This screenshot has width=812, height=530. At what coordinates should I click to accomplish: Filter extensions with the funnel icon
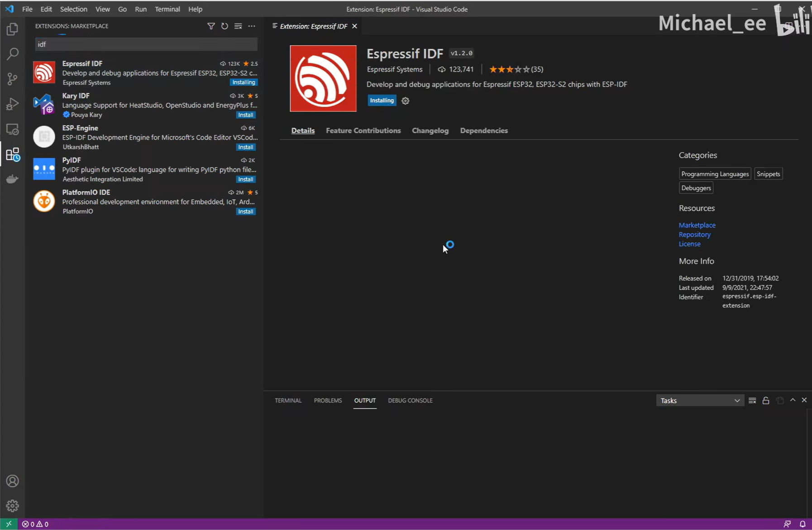point(211,26)
